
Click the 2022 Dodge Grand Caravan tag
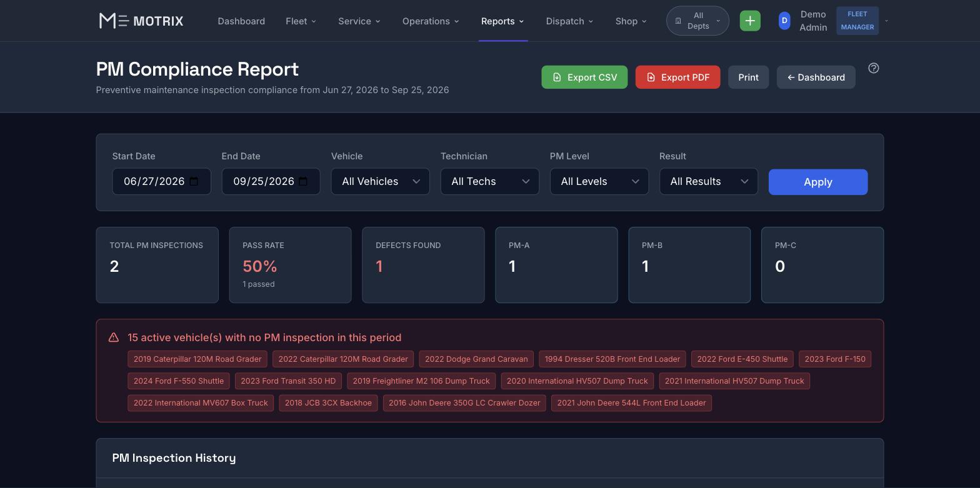point(476,359)
